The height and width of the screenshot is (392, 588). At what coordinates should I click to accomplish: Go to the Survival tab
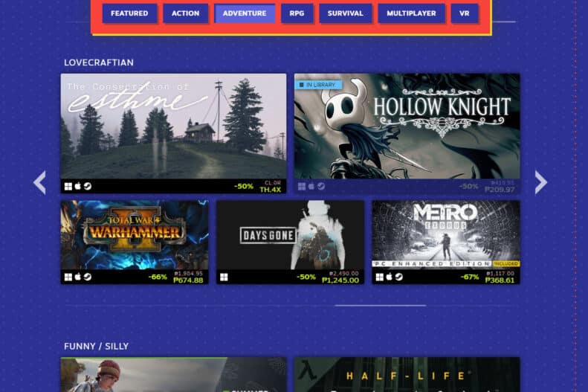tap(345, 13)
